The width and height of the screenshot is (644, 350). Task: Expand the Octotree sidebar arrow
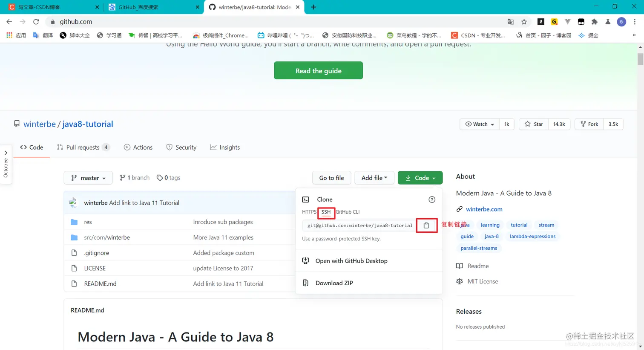tap(6, 153)
